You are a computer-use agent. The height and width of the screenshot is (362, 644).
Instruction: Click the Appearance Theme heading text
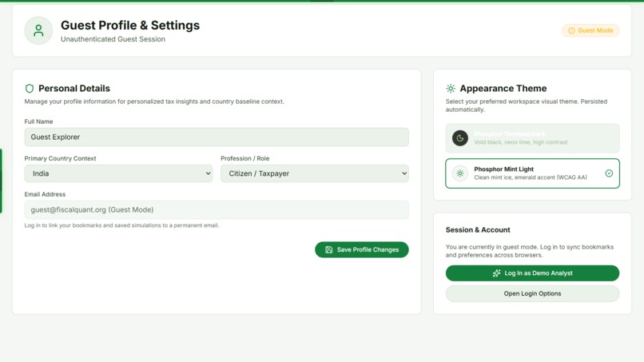(x=503, y=89)
